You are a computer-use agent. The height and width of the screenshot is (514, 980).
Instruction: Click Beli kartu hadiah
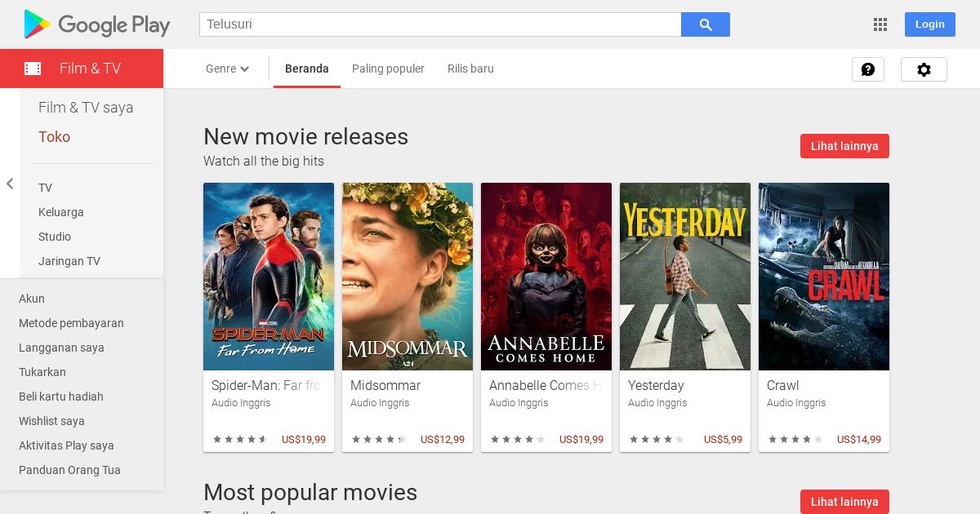[61, 397]
